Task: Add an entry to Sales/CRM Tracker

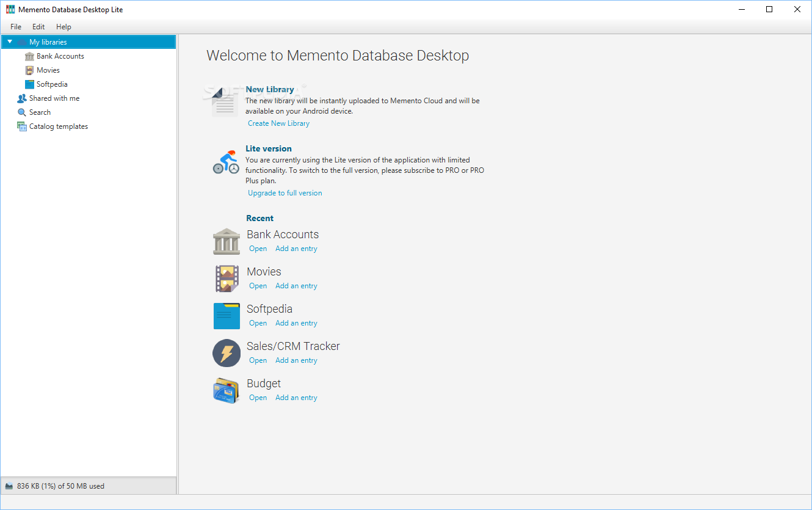Action: [x=296, y=360]
